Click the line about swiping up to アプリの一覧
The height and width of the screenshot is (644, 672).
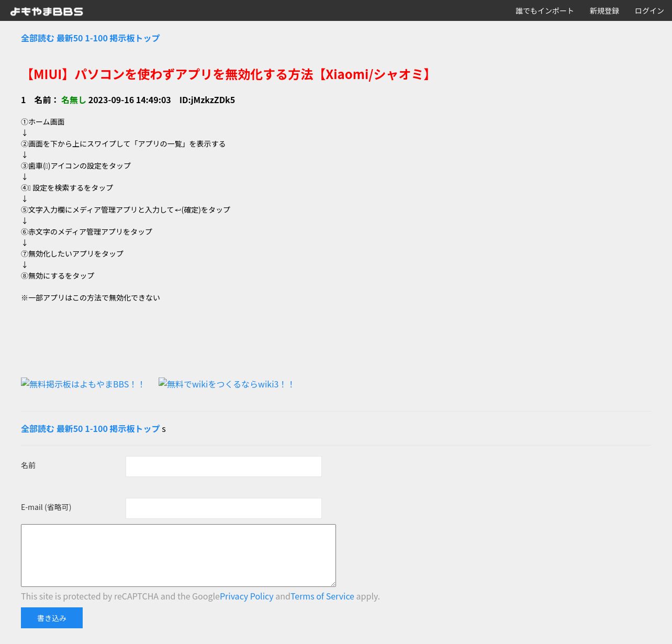coord(124,144)
